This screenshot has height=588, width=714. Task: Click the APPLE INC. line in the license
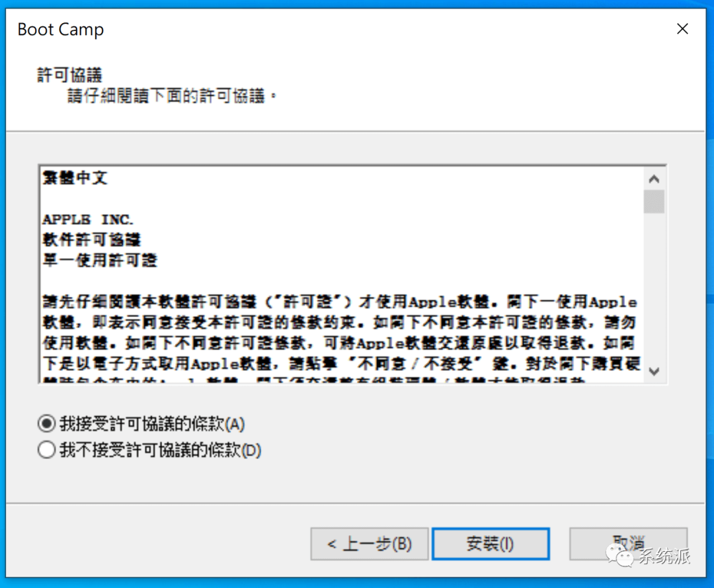coord(87,220)
